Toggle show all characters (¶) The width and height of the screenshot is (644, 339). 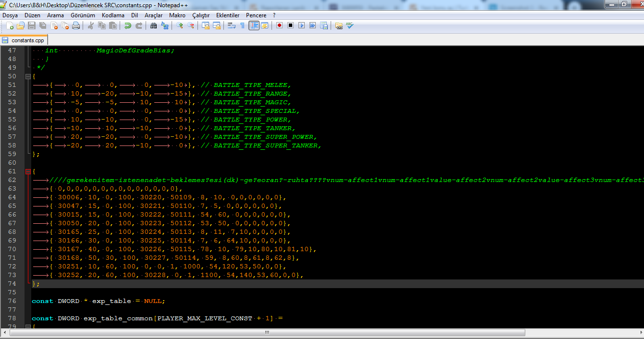[242, 25]
